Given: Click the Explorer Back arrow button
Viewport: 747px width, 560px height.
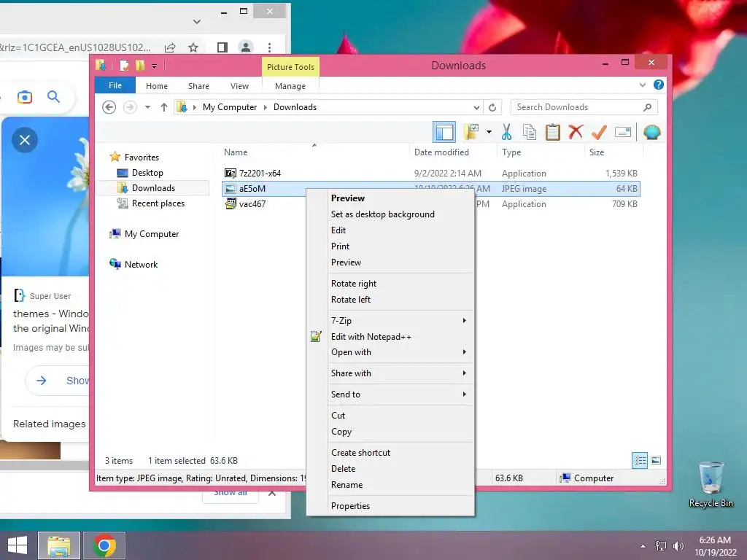Looking at the screenshot, I should 109,107.
